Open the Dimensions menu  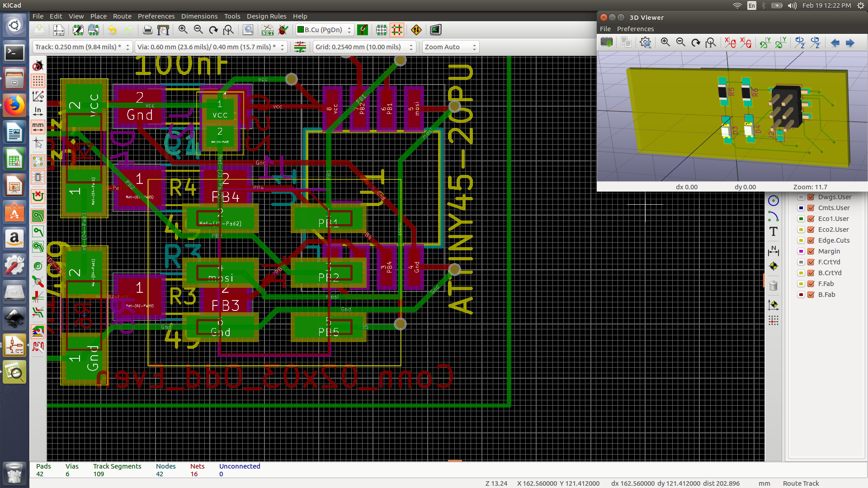[199, 16]
